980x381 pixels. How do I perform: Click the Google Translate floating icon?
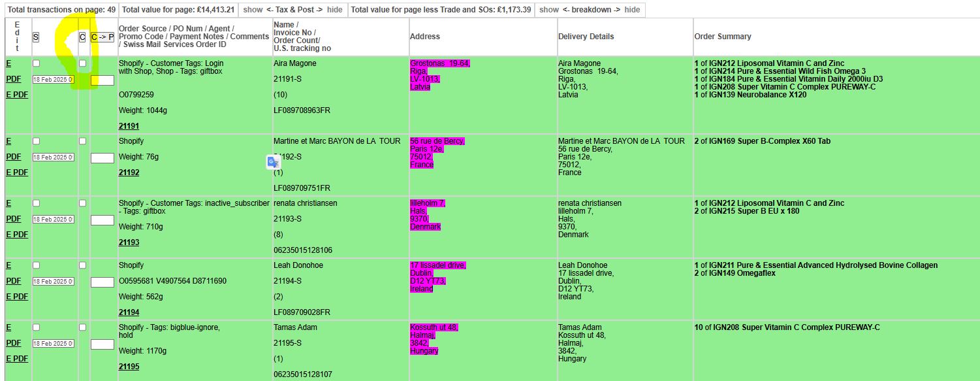coord(273,162)
